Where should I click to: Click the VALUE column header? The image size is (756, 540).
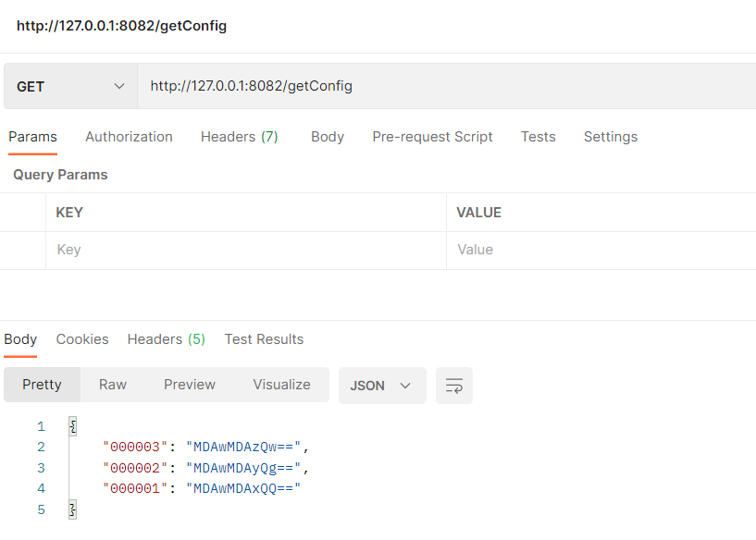478,213
